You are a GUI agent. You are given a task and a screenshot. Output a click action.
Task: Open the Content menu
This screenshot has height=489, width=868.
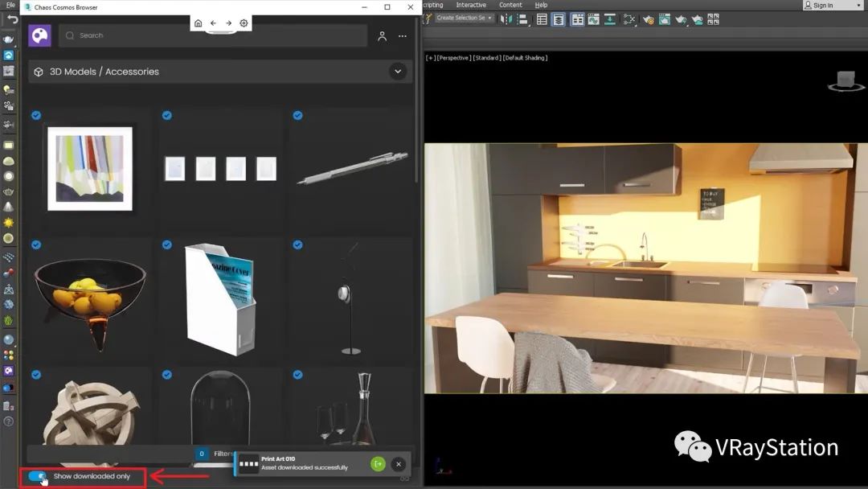tap(510, 5)
